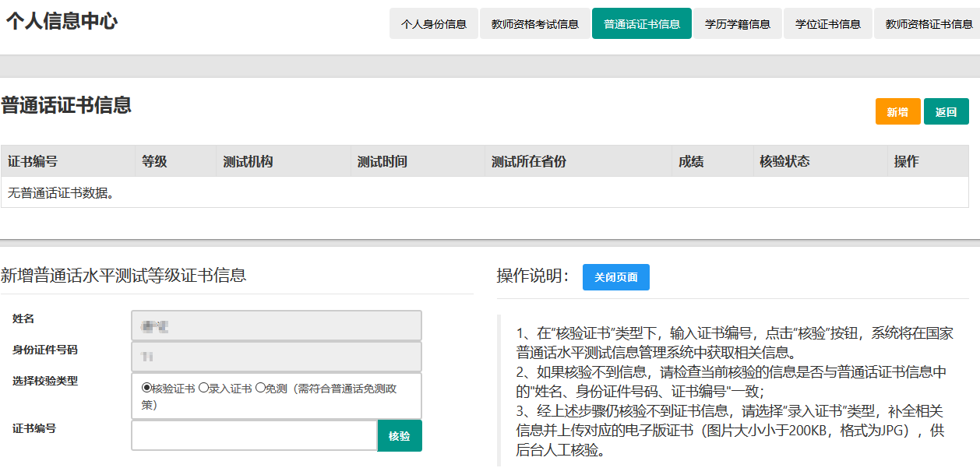Open the 学位证书信息 tab
This screenshot has height=468, width=980.
click(827, 23)
